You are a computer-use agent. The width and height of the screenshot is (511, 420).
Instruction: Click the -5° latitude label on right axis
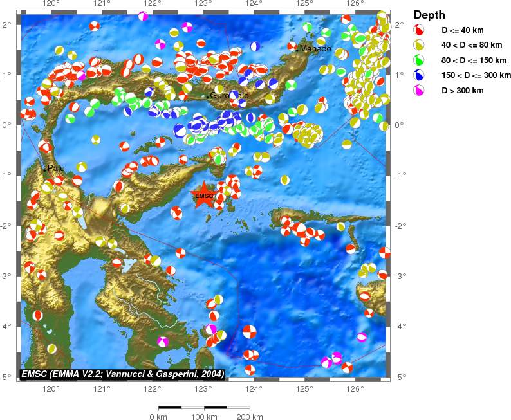coord(398,377)
